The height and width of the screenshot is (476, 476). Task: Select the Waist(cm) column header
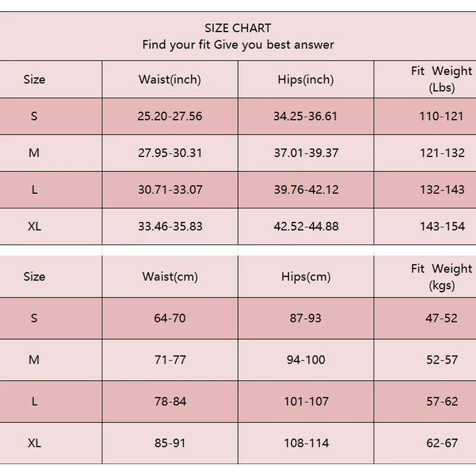(170, 277)
